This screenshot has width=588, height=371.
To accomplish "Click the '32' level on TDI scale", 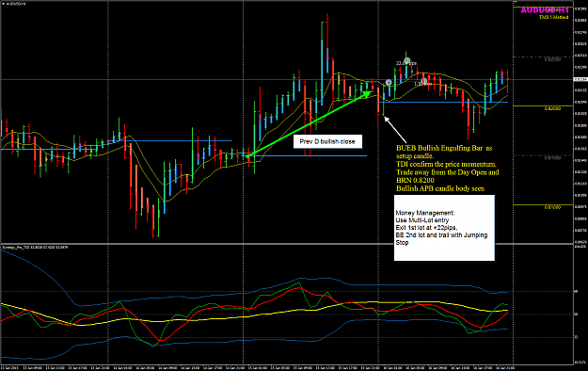I will pyautogui.click(x=576, y=337).
